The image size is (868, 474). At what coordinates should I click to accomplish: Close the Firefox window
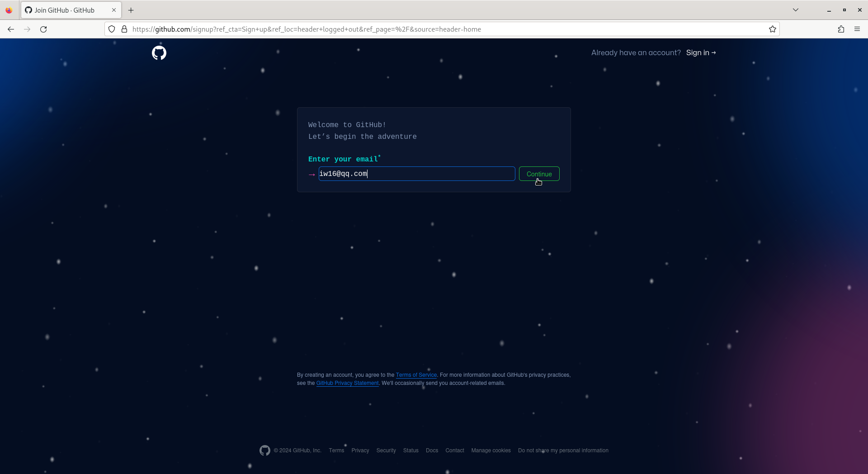coord(859,10)
